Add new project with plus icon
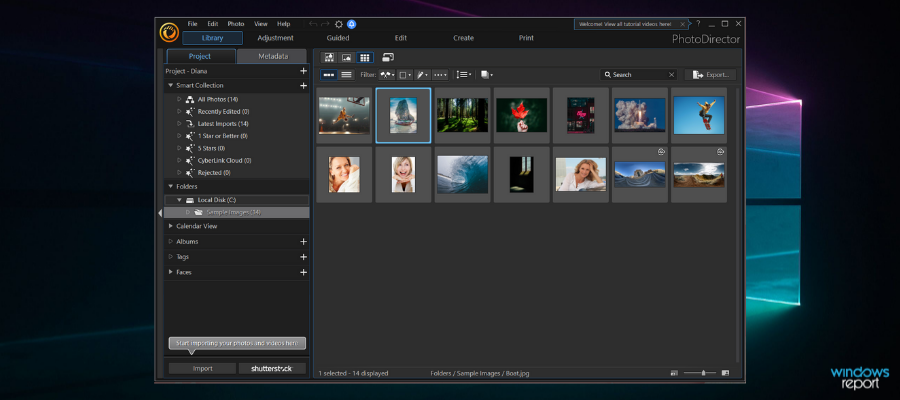 304,71
